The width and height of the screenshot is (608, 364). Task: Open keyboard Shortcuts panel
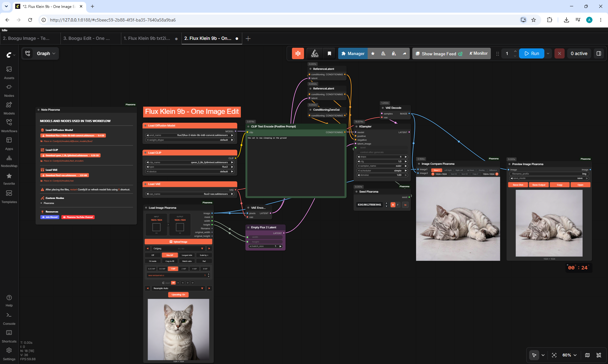pos(9,336)
